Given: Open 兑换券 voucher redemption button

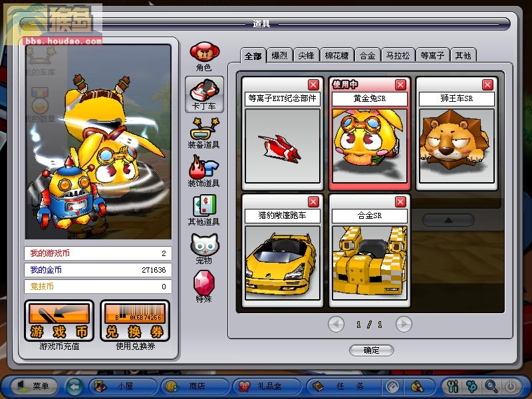Looking at the screenshot, I should point(135,321).
